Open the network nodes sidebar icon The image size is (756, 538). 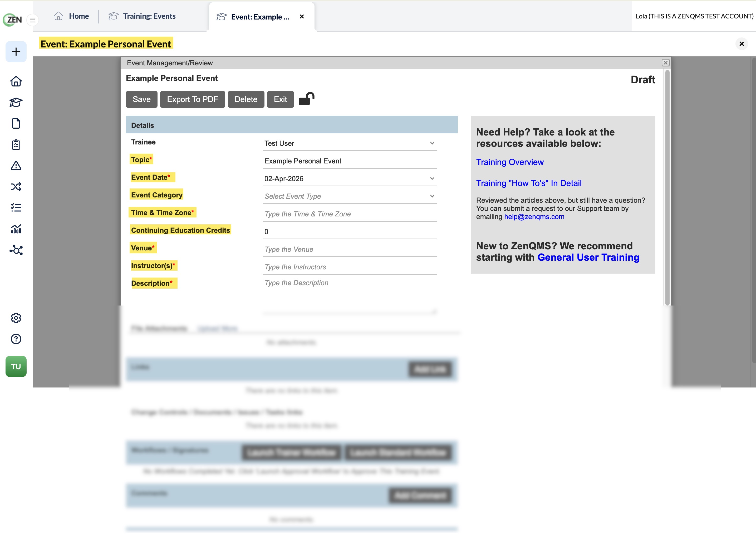point(16,250)
